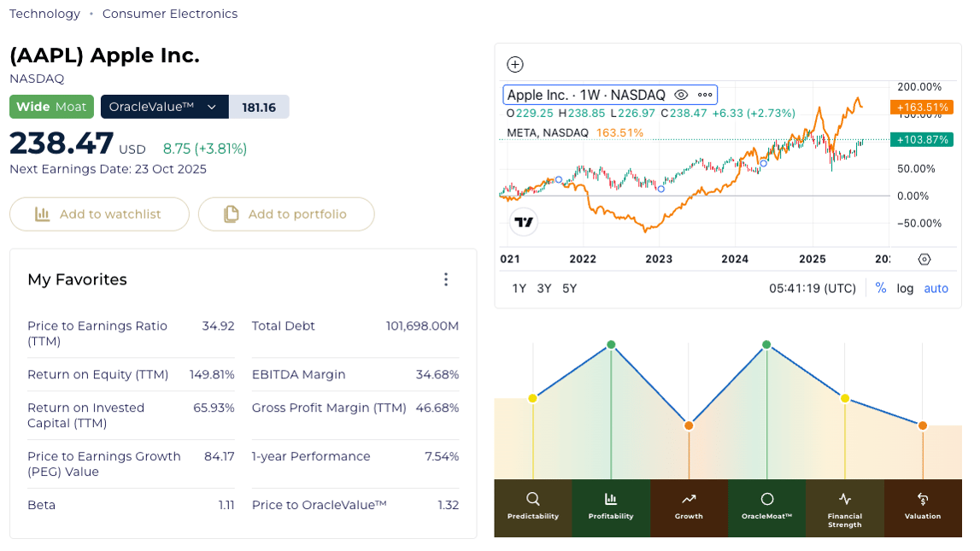
Task: Click the Total Debt metric label
Action: (283, 326)
